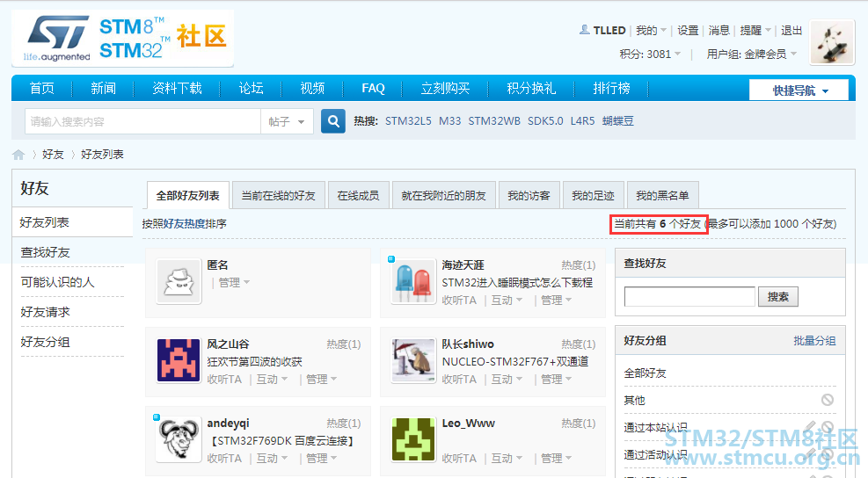Open 排行榜 in main navigation
868x478 pixels.
[x=611, y=89]
